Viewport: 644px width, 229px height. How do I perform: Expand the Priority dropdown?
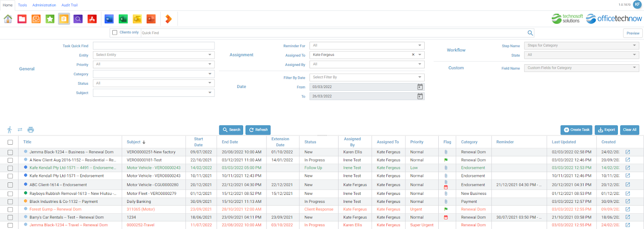(210, 64)
